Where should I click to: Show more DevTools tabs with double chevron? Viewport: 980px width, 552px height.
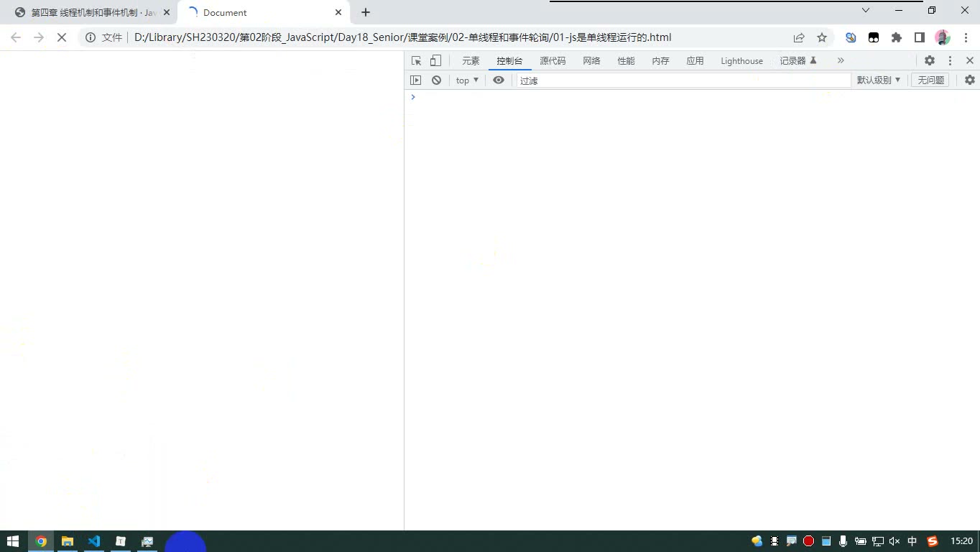841,61
